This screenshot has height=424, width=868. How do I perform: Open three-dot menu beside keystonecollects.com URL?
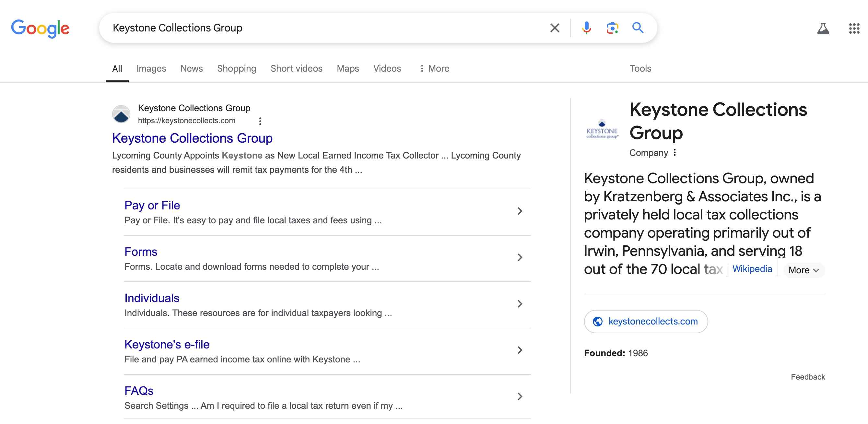[x=260, y=121]
